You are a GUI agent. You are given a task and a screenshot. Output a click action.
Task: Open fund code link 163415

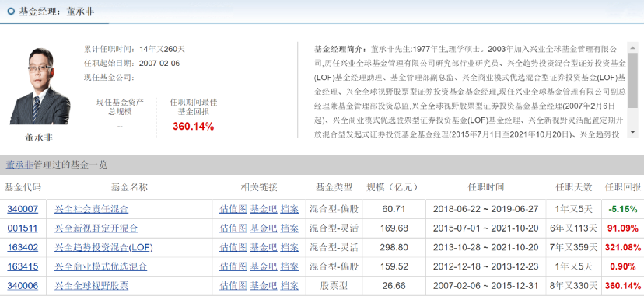(x=23, y=267)
